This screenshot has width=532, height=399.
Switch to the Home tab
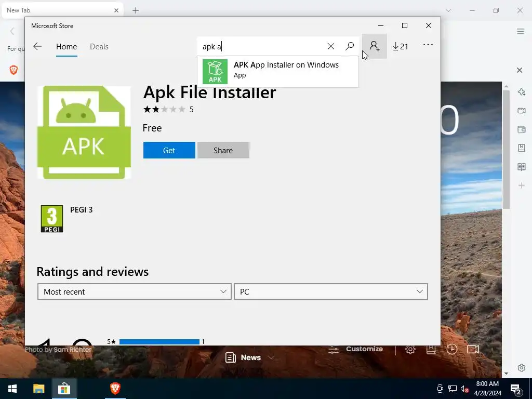pos(66,47)
